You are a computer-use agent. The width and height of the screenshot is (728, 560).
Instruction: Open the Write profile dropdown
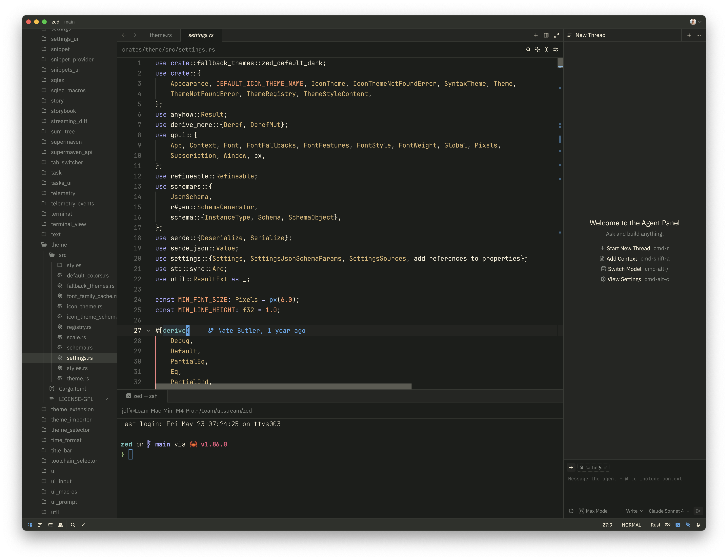point(634,511)
